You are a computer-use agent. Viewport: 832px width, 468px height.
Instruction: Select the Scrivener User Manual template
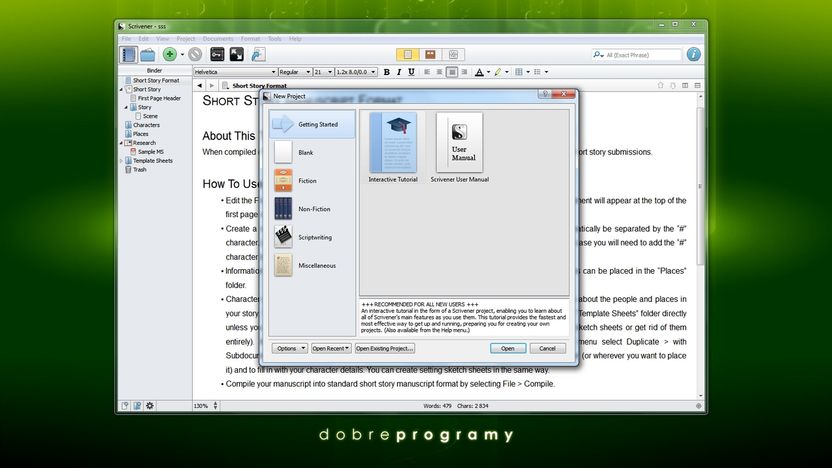tap(460, 148)
